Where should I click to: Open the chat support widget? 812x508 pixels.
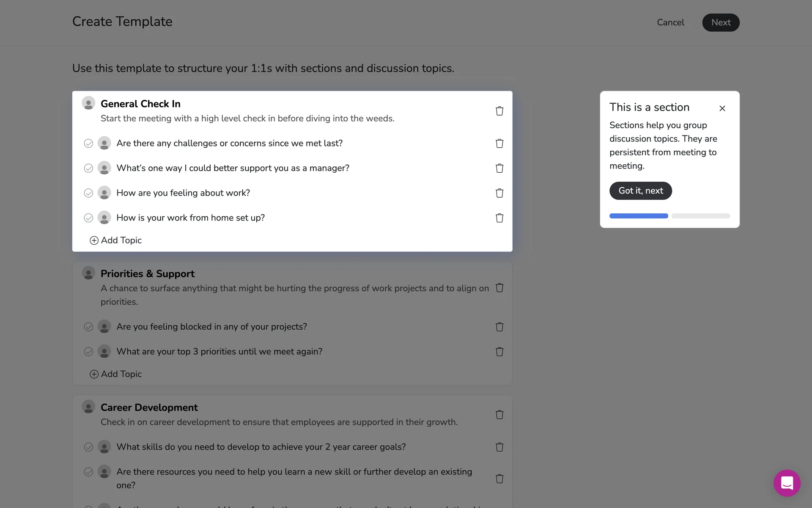click(787, 483)
